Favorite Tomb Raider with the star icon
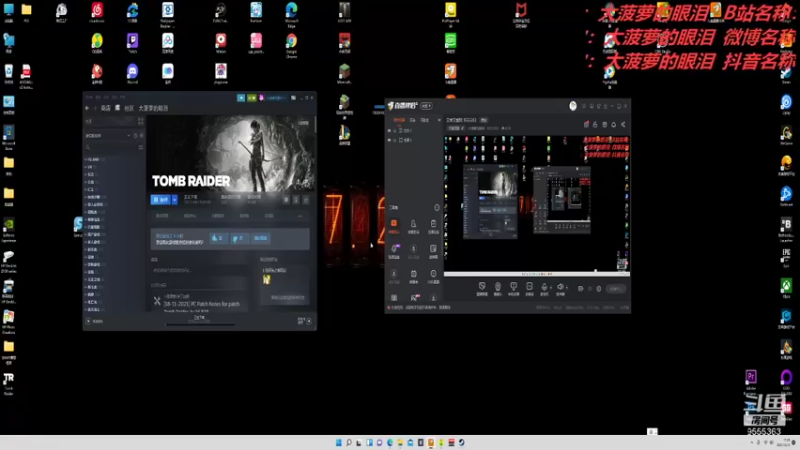The height and width of the screenshot is (450, 800). pyautogui.click(x=306, y=199)
